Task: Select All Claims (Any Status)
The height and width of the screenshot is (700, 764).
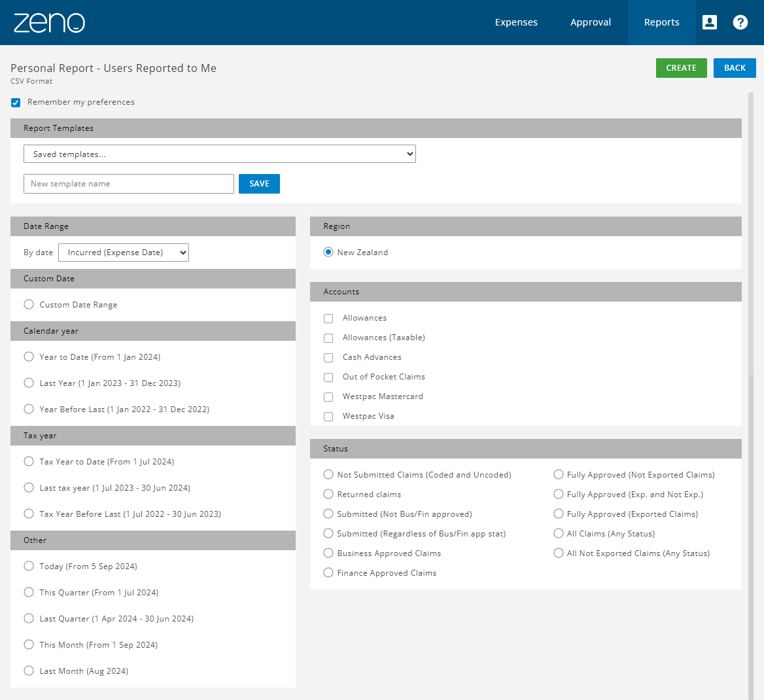Action: (559, 533)
